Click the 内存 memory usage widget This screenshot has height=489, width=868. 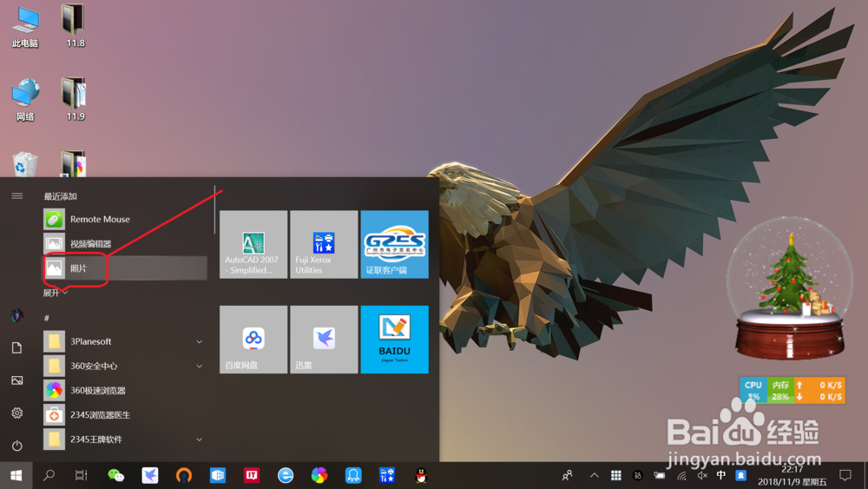(x=780, y=390)
